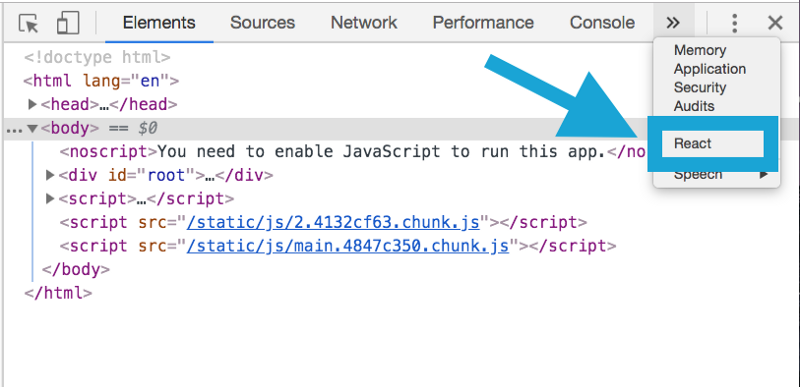The width and height of the screenshot is (800, 387).
Task: Choose Memory from the overflow menu
Action: coord(699,50)
